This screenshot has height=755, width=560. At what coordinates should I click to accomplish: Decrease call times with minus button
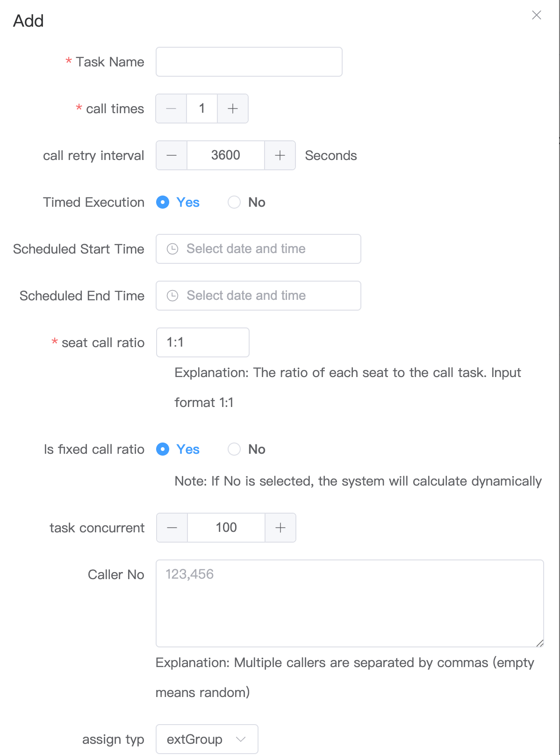tap(171, 109)
